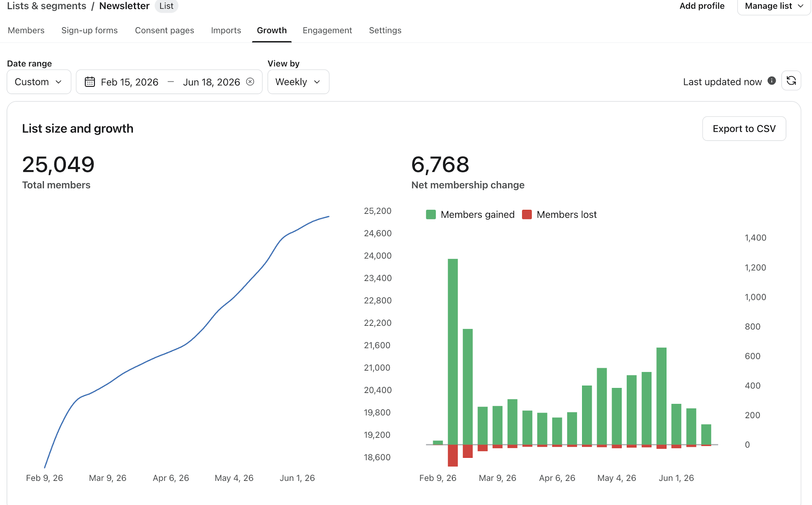The height and width of the screenshot is (505, 812).
Task: Clear the date range with the X icon
Action: (x=250, y=82)
